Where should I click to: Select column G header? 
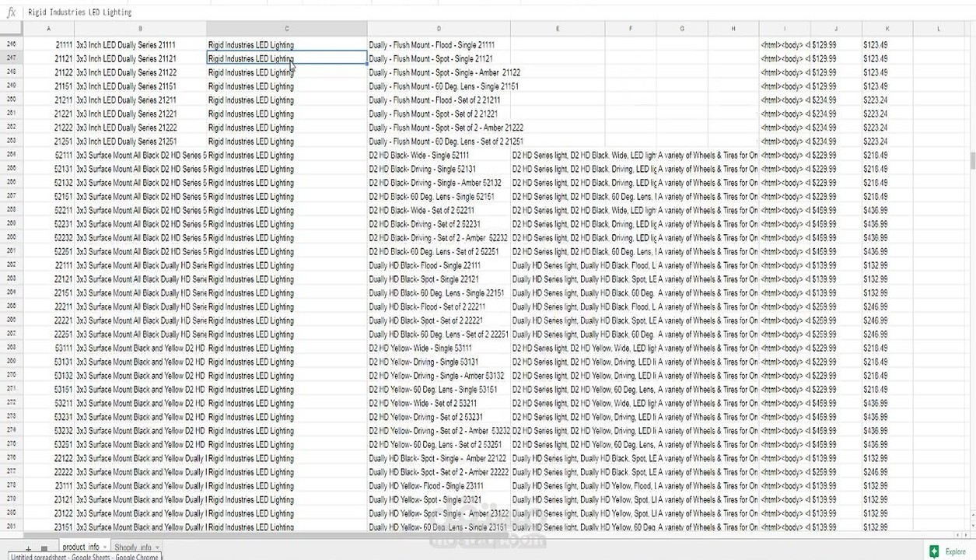point(682,29)
